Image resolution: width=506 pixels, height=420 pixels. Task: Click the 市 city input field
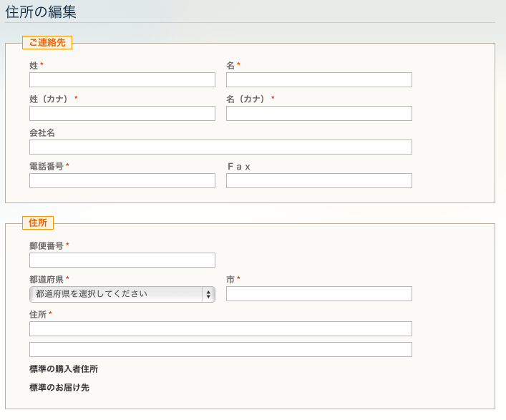[318, 294]
